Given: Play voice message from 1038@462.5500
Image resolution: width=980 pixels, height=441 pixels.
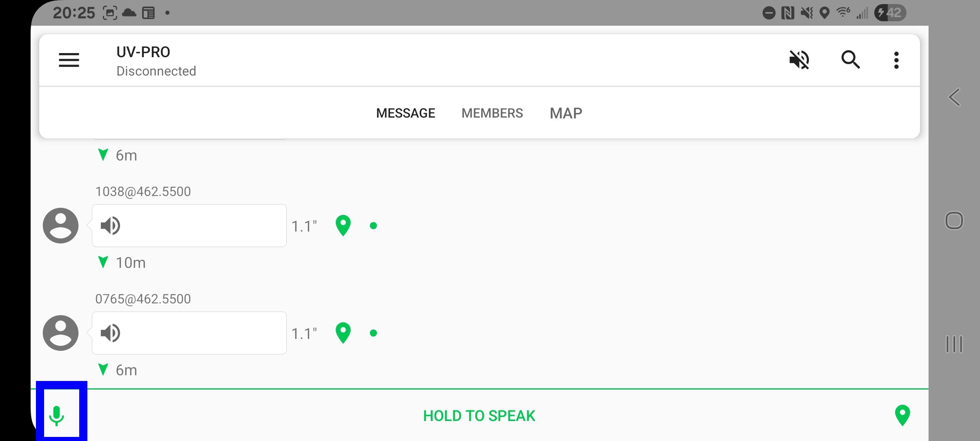Looking at the screenshot, I should [189, 225].
